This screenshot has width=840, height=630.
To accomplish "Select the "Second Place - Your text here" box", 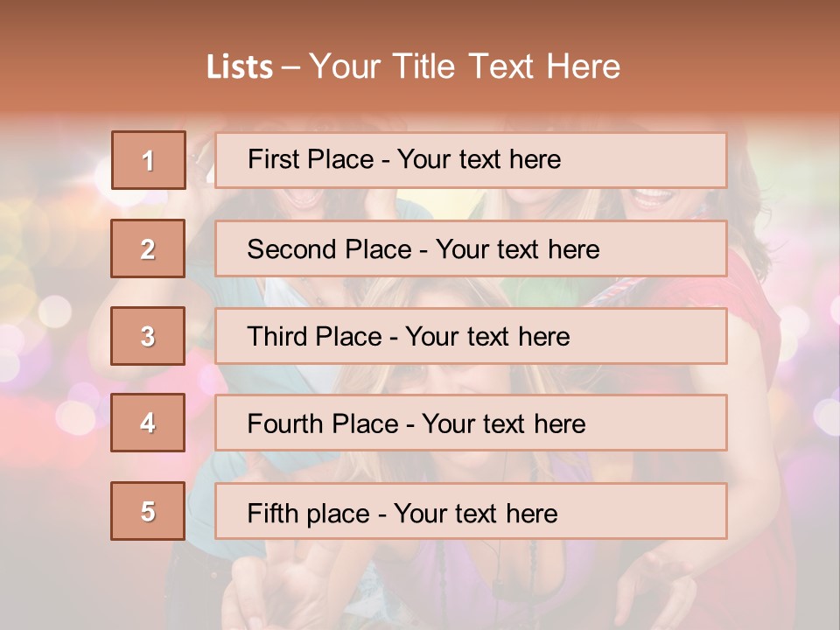I will point(471,248).
